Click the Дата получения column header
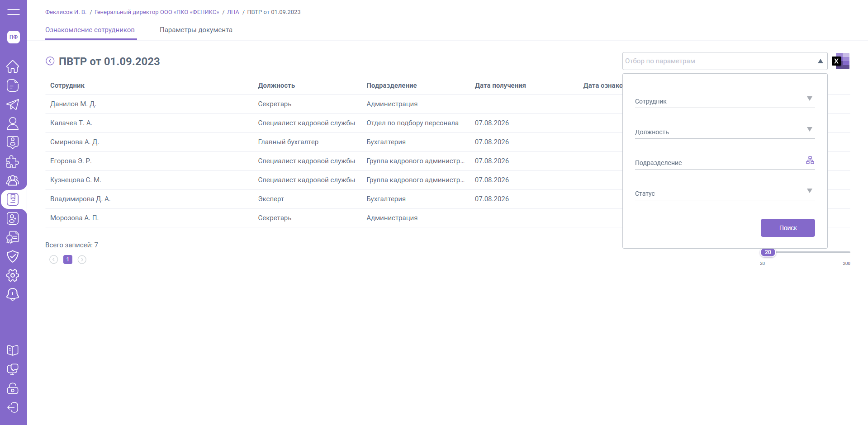 (500, 85)
